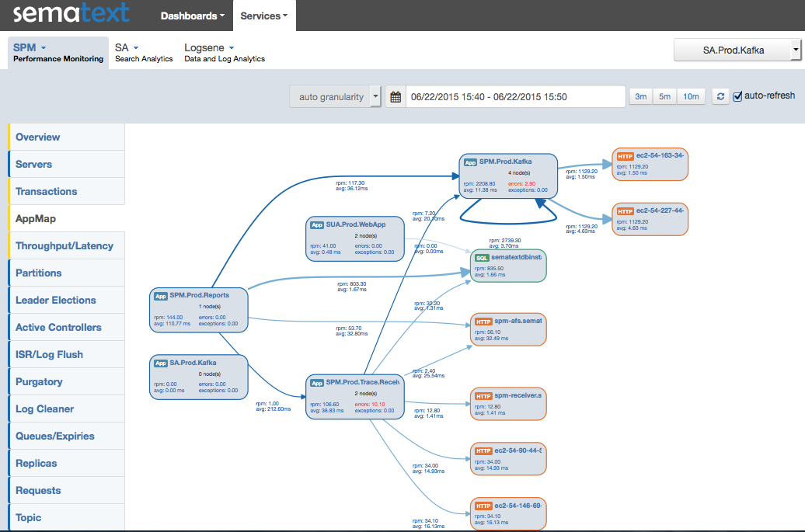Click the App badge on SPM.Prod.Reports node
This screenshot has width=805, height=532.
(x=161, y=296)
